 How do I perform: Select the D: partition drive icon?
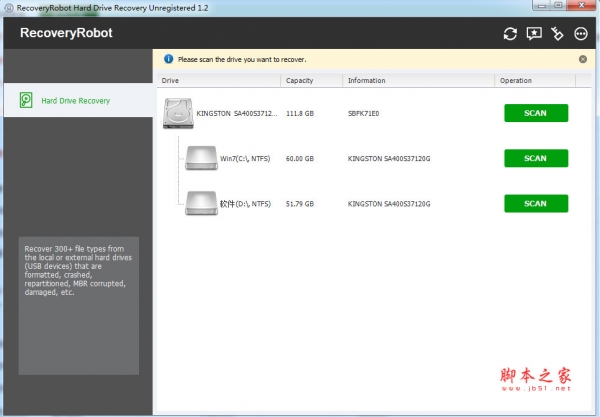coord(201,203)
